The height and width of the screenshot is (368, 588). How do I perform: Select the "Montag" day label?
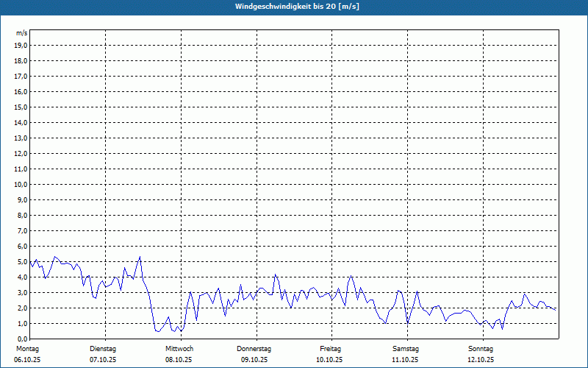click(27, 348)
